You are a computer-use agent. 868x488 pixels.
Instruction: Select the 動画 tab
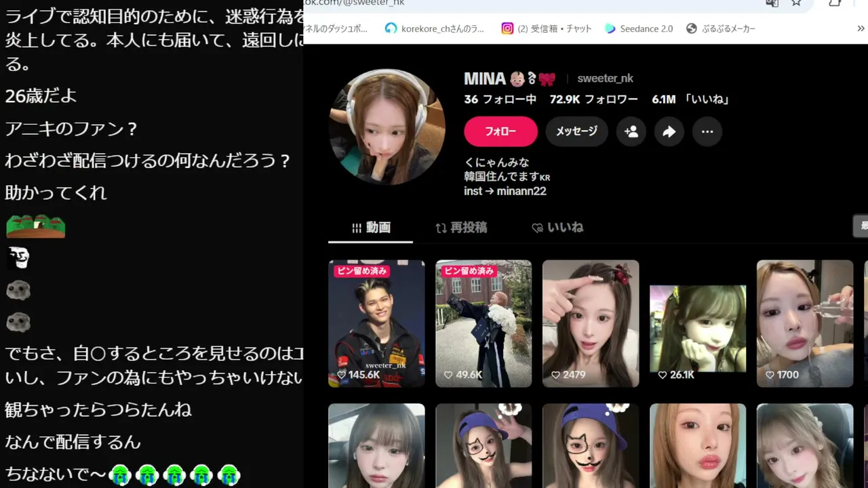tap(371, 228)
